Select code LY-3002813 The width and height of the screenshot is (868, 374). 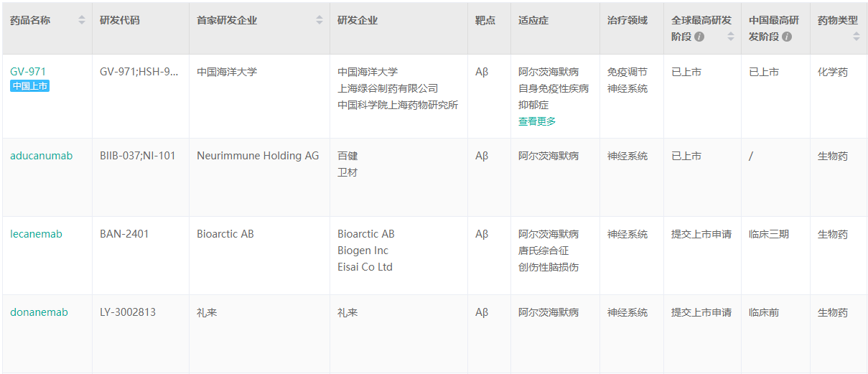pos(128,312)
